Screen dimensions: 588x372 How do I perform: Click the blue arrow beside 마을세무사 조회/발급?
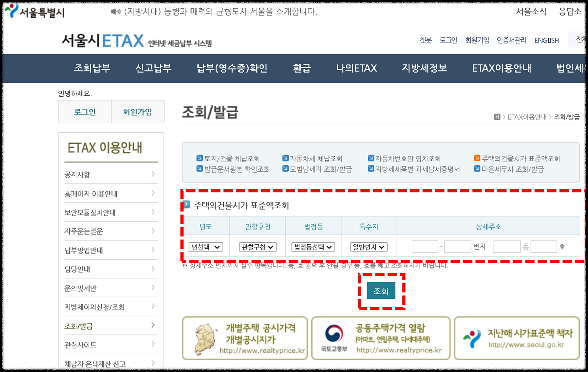pyautogui.click(x=476, y=169)
